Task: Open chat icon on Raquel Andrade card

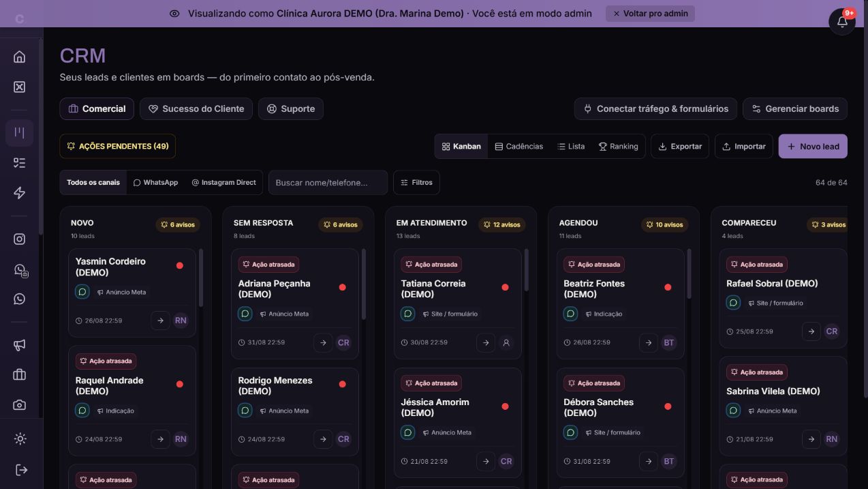Action: click(82, 411)
